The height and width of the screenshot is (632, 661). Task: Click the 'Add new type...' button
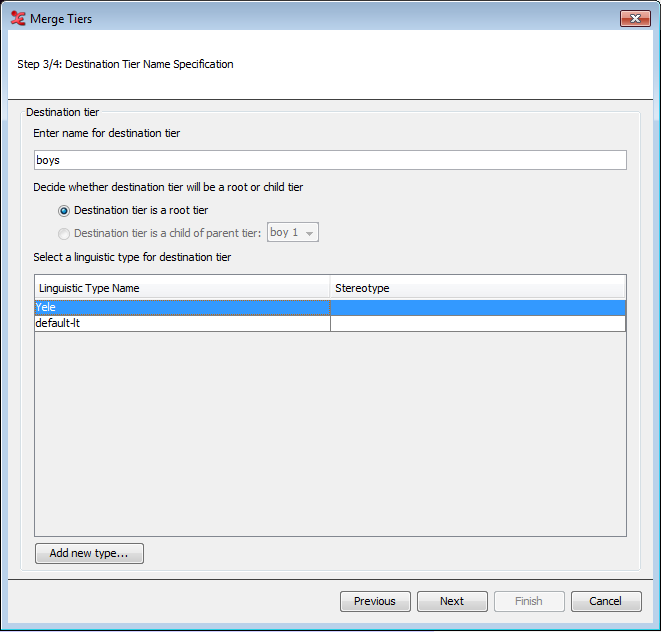pos(89,553)
